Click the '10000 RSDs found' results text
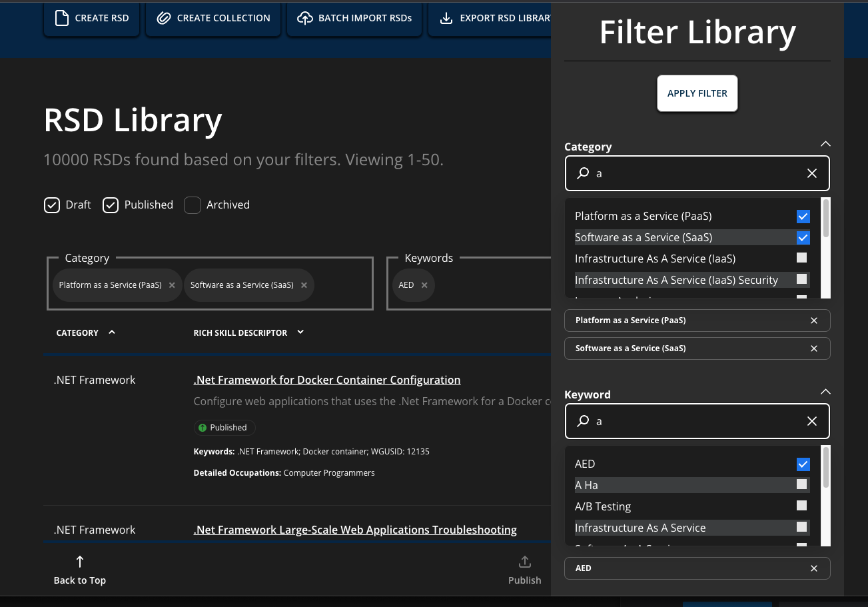The image size is (868, 607). (x=243, y=160)
